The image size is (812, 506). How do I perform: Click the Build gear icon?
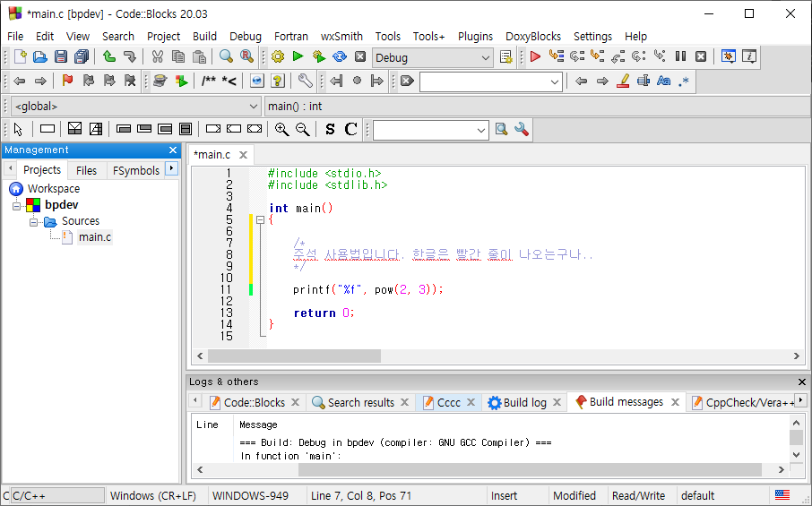point(278,56)
